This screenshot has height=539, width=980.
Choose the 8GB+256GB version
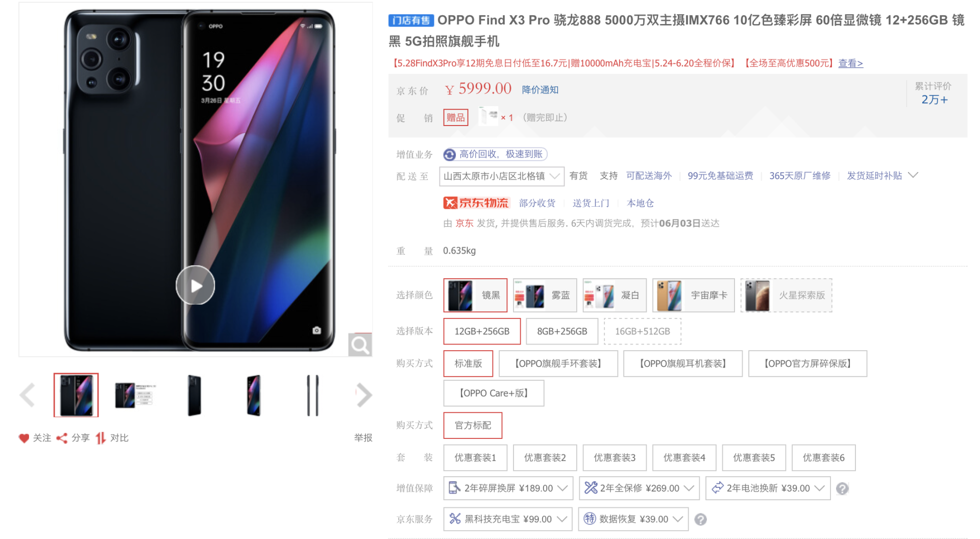click(562, 331)
